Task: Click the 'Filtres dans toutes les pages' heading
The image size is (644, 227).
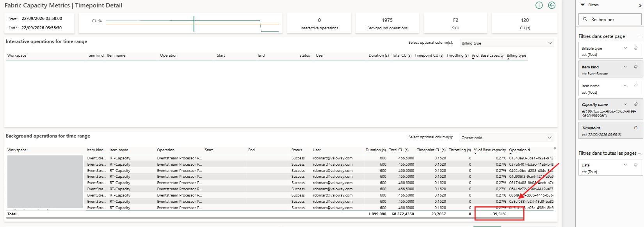Action: point(607,153)
